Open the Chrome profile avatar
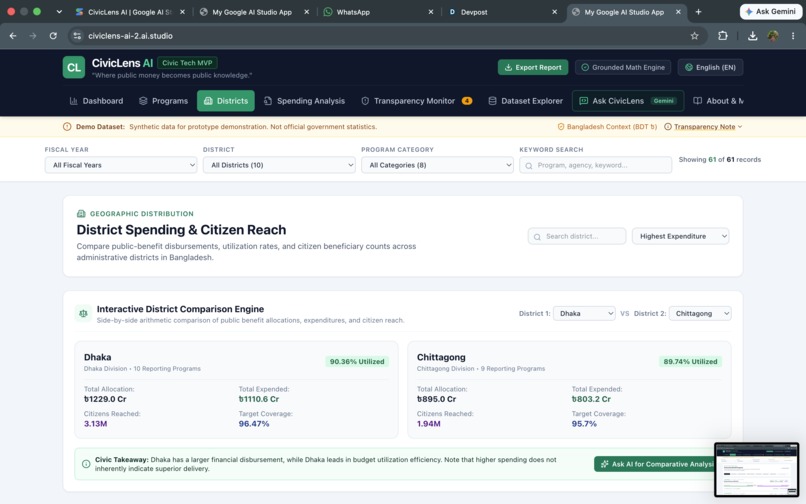 (773, 35)
